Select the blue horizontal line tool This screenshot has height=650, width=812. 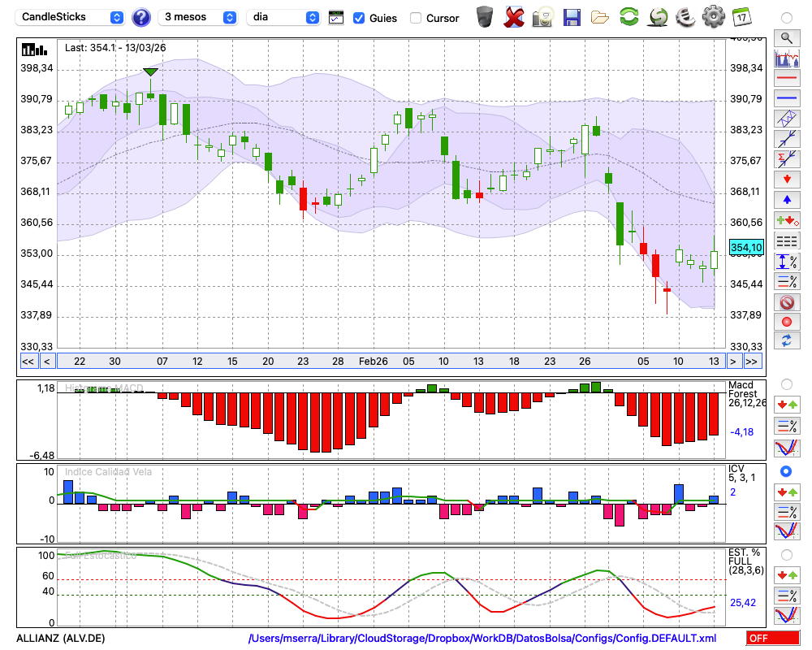(786, 98)
